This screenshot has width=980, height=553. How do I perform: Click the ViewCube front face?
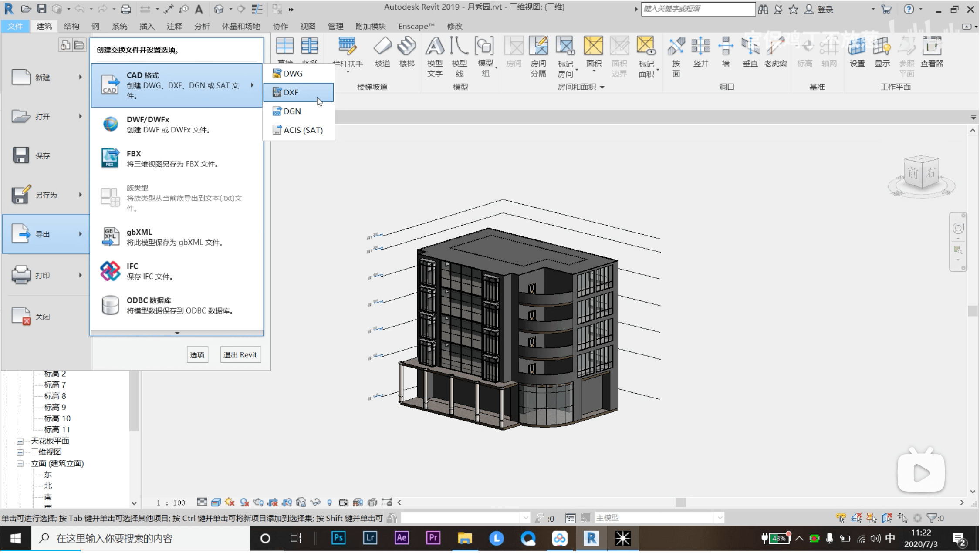tap(912, 174)
